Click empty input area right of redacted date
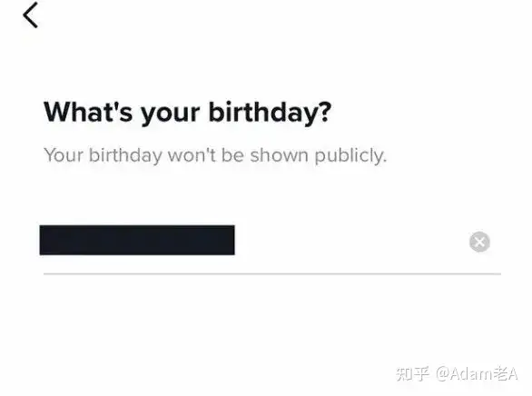This screenshot has height=396, width=532. [x=351, y=242]
